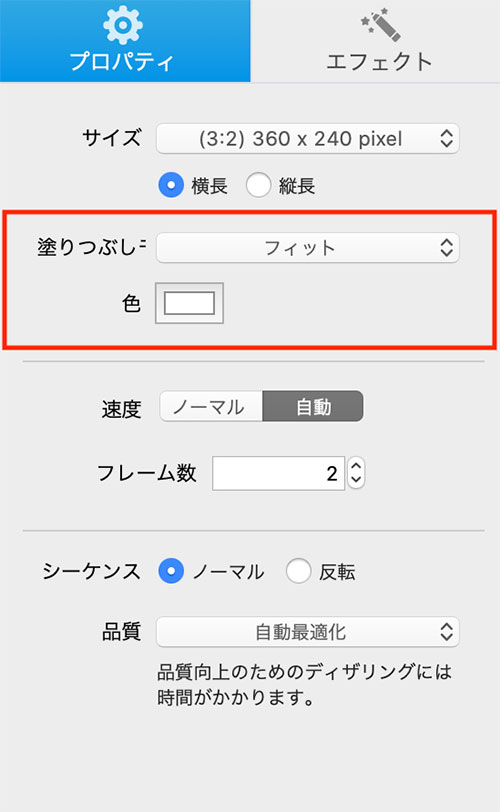The width and height of the screenshot is (500, 812).
Task: Click the chevron arrows on 品質 dropdown
Action: point(447,632)
